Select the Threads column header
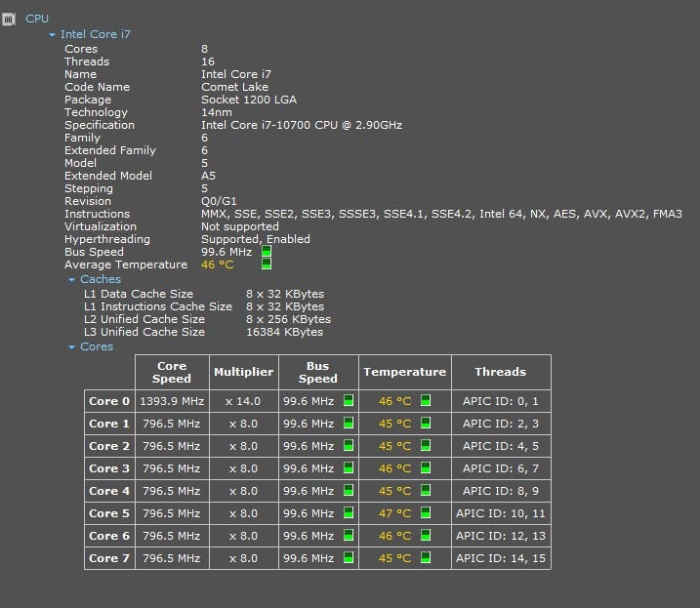Image resolution: width=700 pixels, height=608 pixels. click(501, 372)
